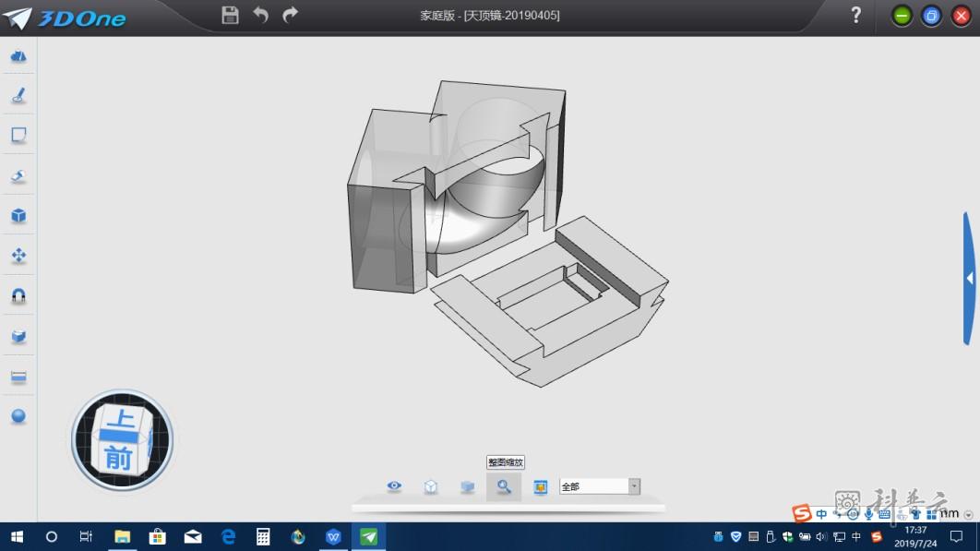980x551 pixels.
Task: Open the combine/group edit tool icon
Action: [x=18, y=336]
